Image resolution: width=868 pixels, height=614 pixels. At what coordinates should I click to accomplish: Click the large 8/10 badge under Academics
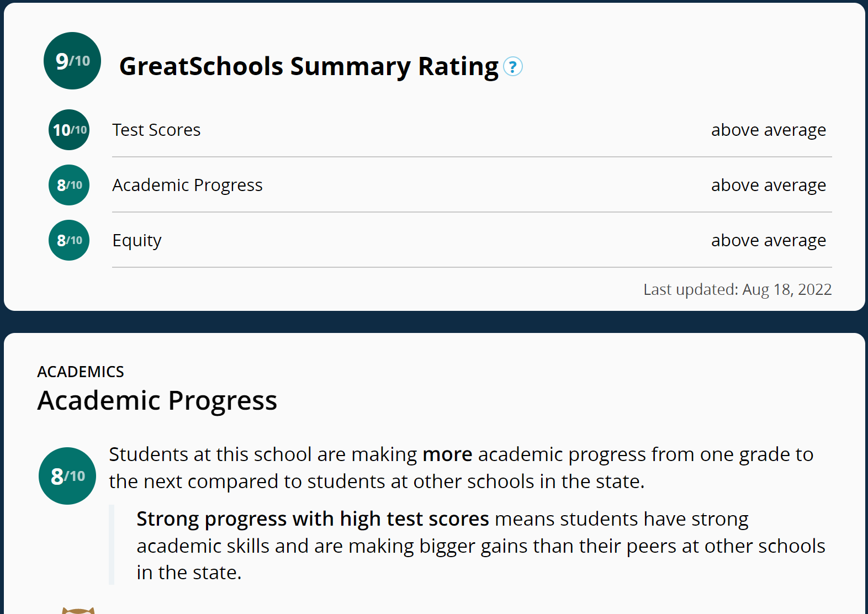pos(67,476)
